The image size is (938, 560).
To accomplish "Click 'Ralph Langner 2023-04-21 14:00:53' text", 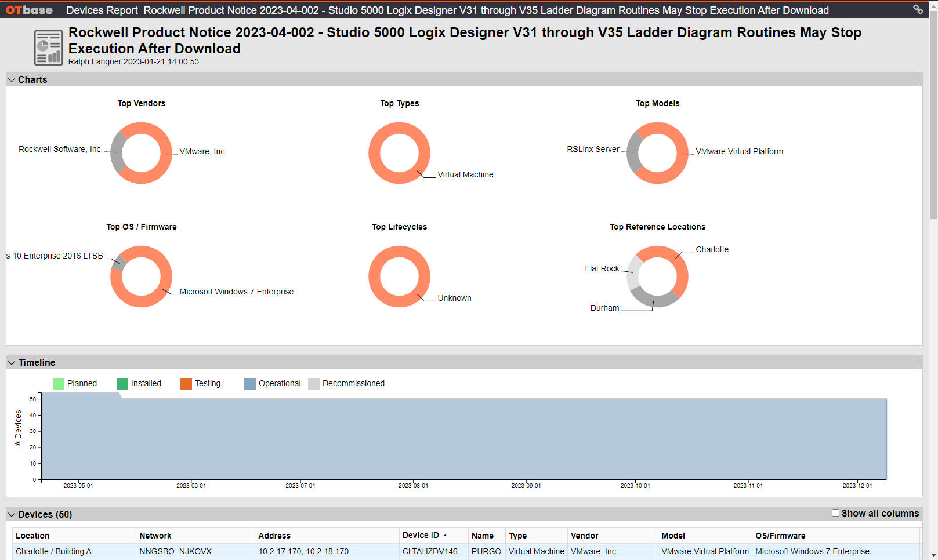I will [133, 61].
